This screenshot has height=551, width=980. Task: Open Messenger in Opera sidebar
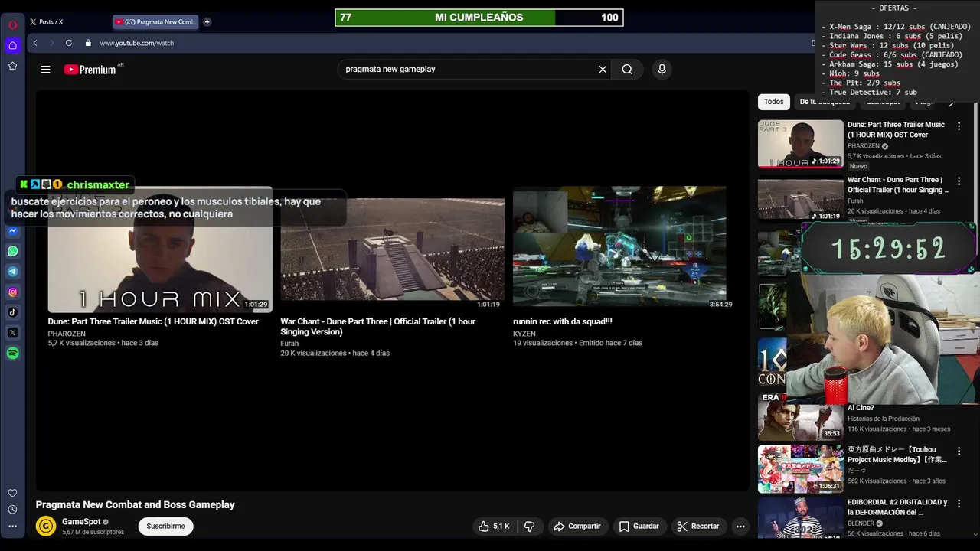point(13,230)
